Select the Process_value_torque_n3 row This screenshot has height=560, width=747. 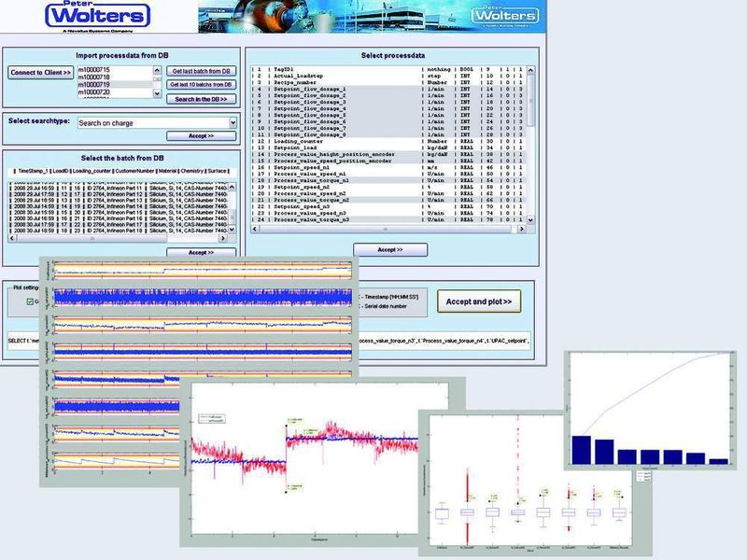click(388, 219)
